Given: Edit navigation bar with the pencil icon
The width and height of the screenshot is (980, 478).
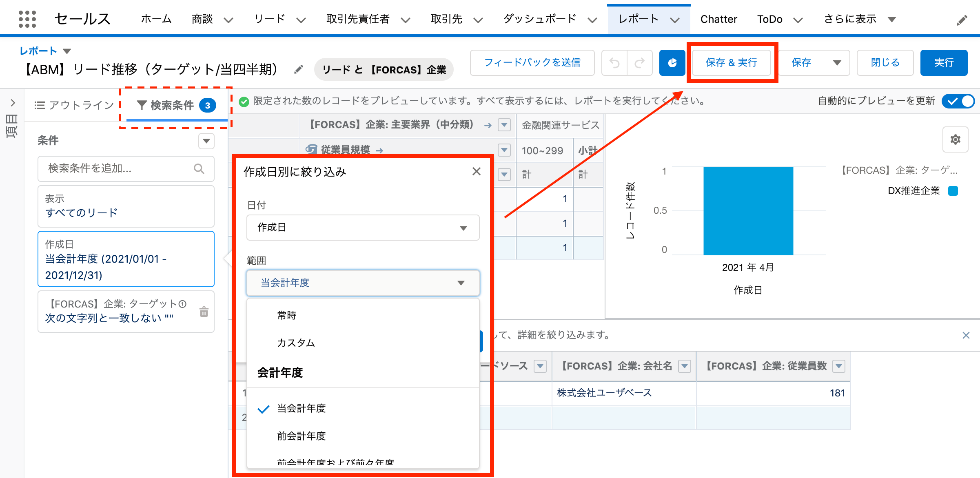Looking at the screenshot, I should [x=962, y=20].
